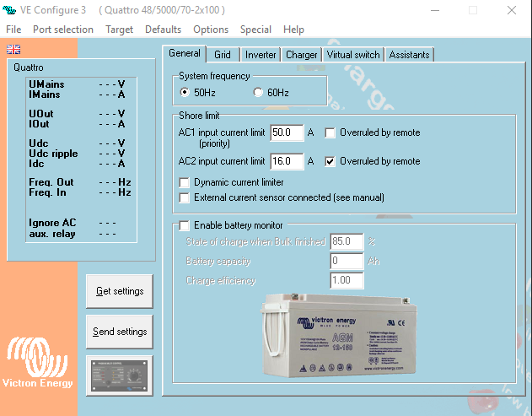The width and height of the screenshot is (532, 416).
Task: Open the Defaults menu
Action: click(163, 30)
